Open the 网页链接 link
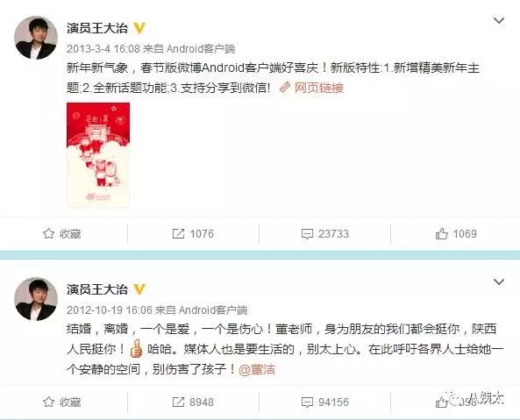520x420 pixels. (x=311, y=88)
